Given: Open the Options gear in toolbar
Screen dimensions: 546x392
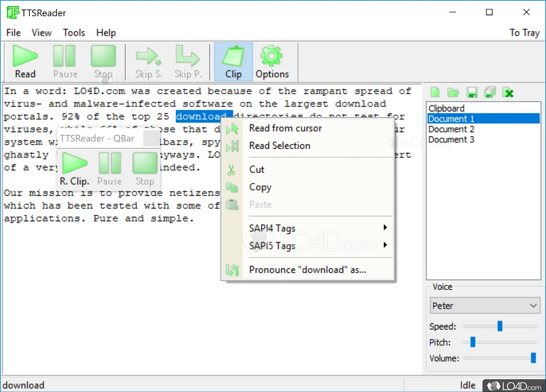Looking at the screenshot, I should [x=272, y=62].
